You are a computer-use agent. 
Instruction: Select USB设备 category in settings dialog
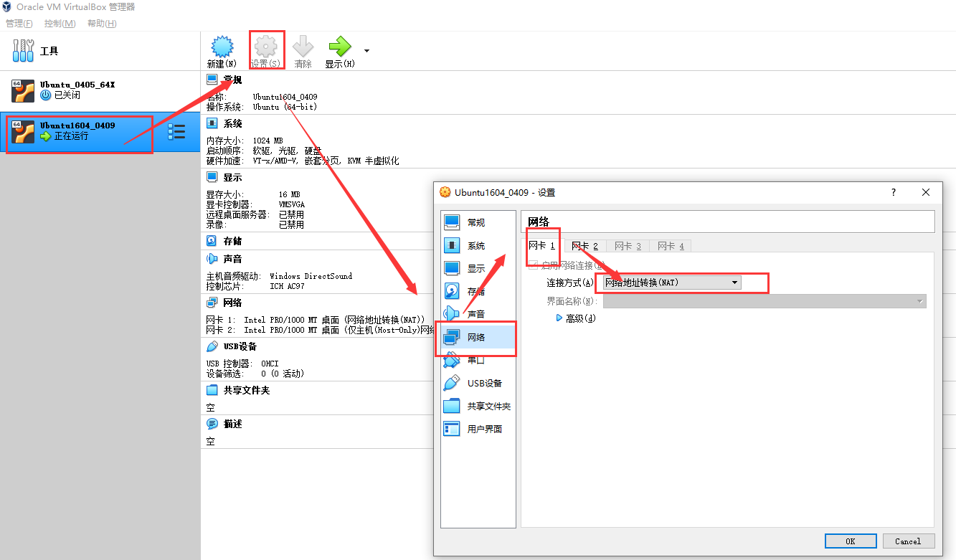point(478,383)
